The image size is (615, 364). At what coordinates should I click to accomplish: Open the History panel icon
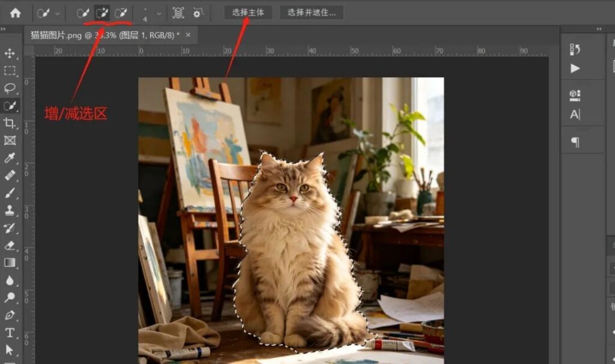pyautogui.click(x=575, y=49)
